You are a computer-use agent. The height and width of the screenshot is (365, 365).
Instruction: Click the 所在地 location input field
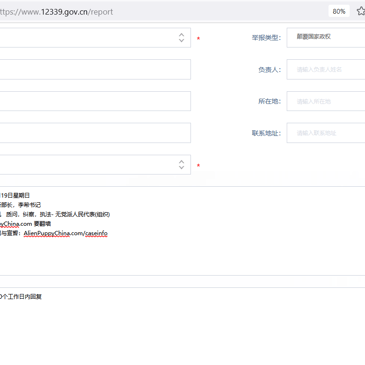tap(326, 101)
